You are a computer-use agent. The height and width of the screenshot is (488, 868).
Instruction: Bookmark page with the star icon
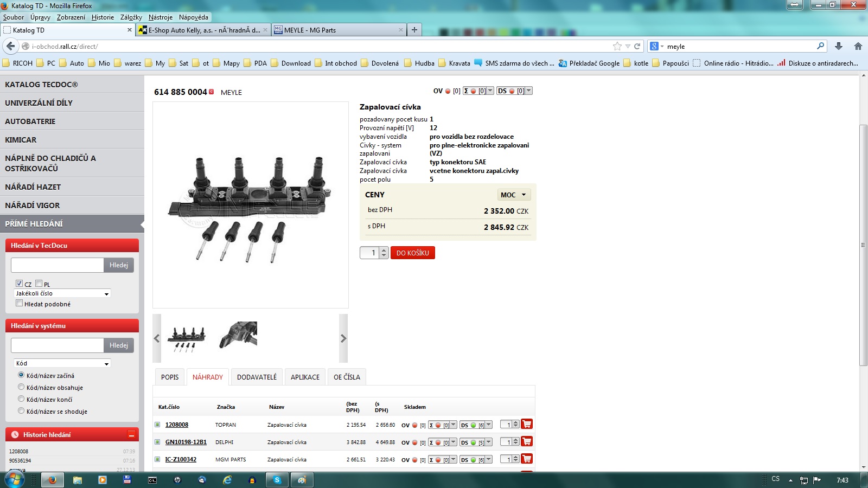pos(617,46)
